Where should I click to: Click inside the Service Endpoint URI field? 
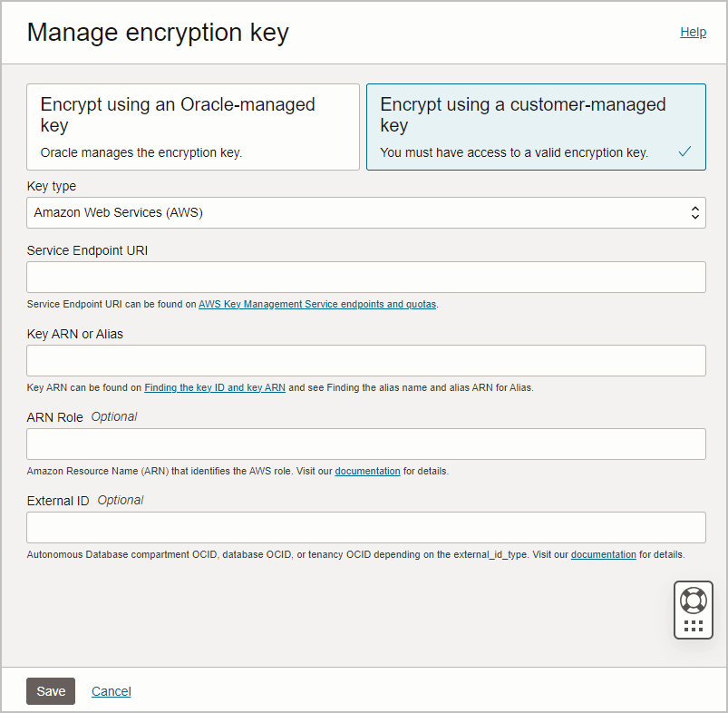click(x=365, y=277)
